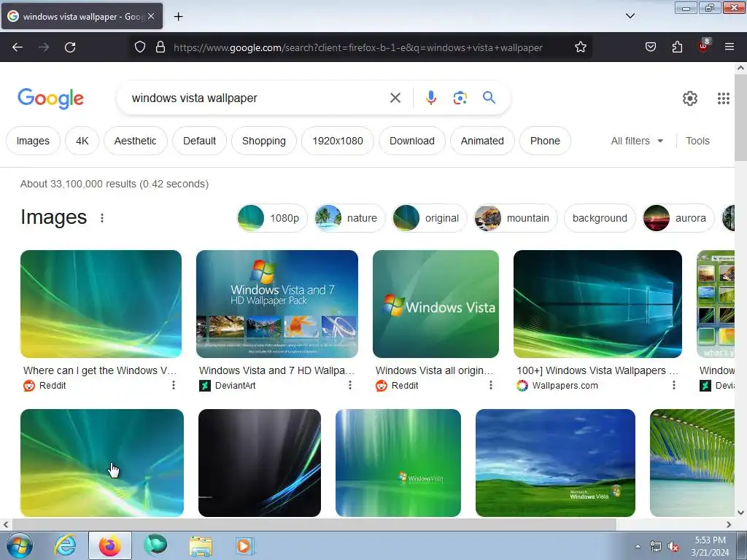Open the Wallpapers.com glowing window image
This screenshot has width=747, height=560.
597,304
